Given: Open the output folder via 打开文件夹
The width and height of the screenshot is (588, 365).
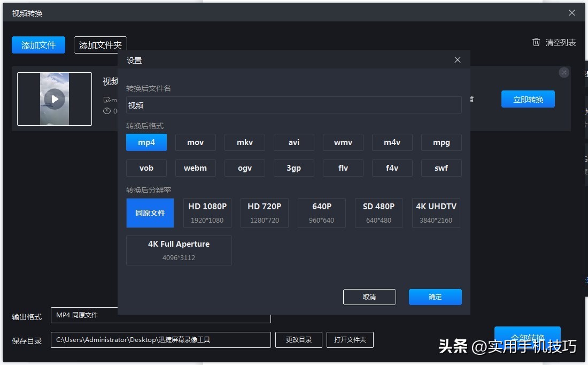Looking at the screenshot, I should tap(350, 340).
